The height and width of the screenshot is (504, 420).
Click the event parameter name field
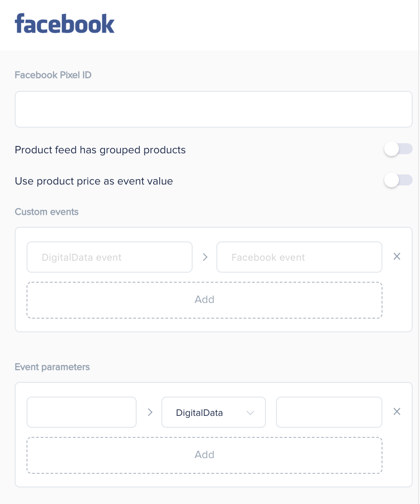(x=82, y=412)
